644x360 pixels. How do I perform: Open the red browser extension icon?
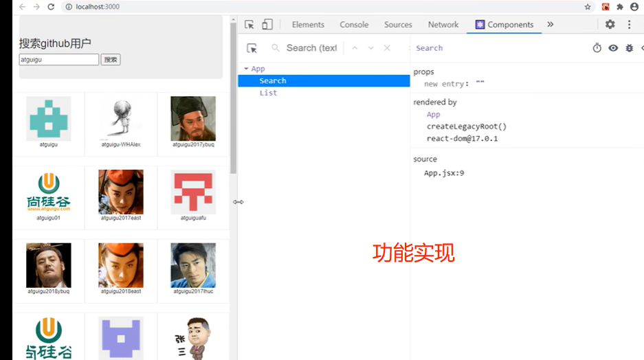pos(606,7)
